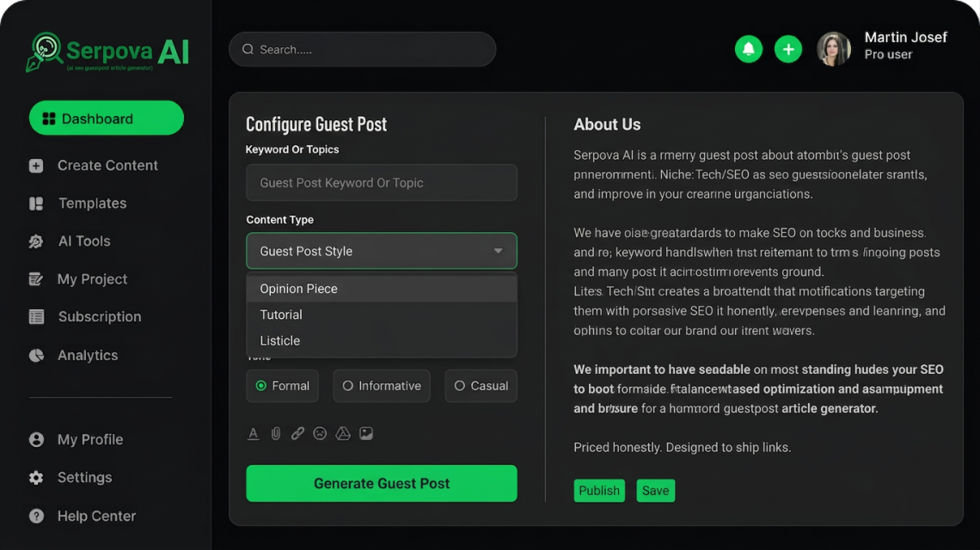Choose Listicle in the content type list
The width and height of the screenshot is (980, 550).
[x=280, y=341]
